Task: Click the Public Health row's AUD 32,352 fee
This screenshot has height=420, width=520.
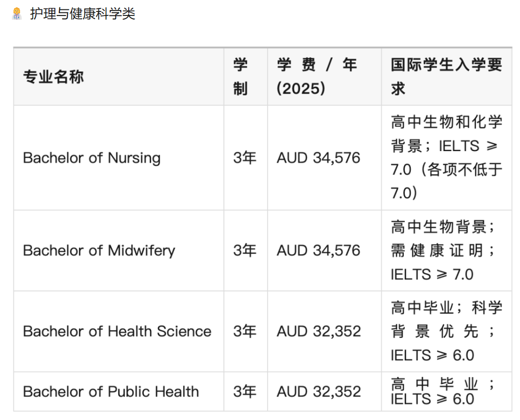Action: coord(318,392)
